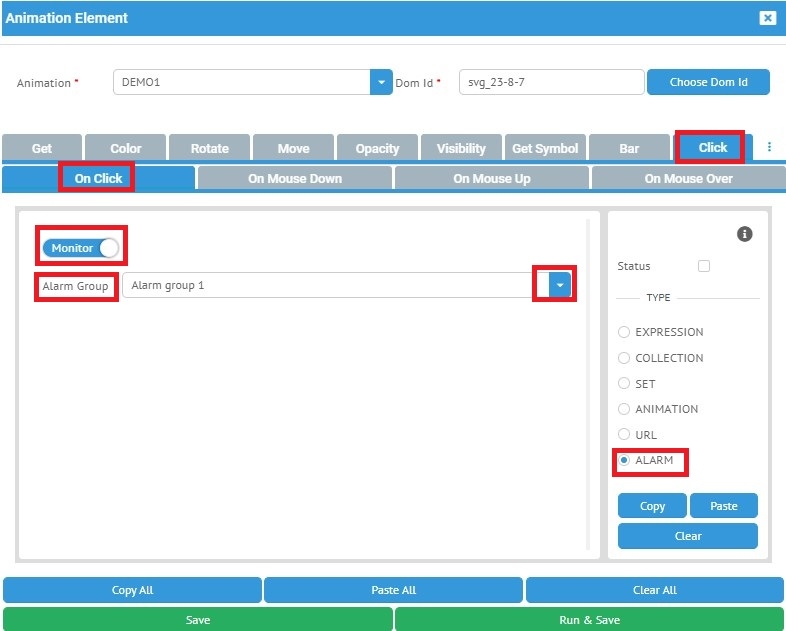Click the Dom Id input field
Image resolution: width=786 pixels, height=631 pixels.
[x=551, y=82]
